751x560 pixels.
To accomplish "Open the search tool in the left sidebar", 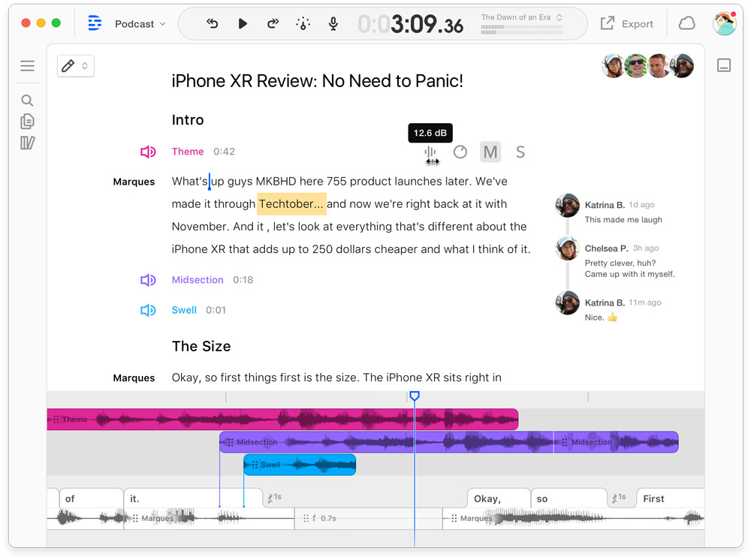I will [27, 101].
